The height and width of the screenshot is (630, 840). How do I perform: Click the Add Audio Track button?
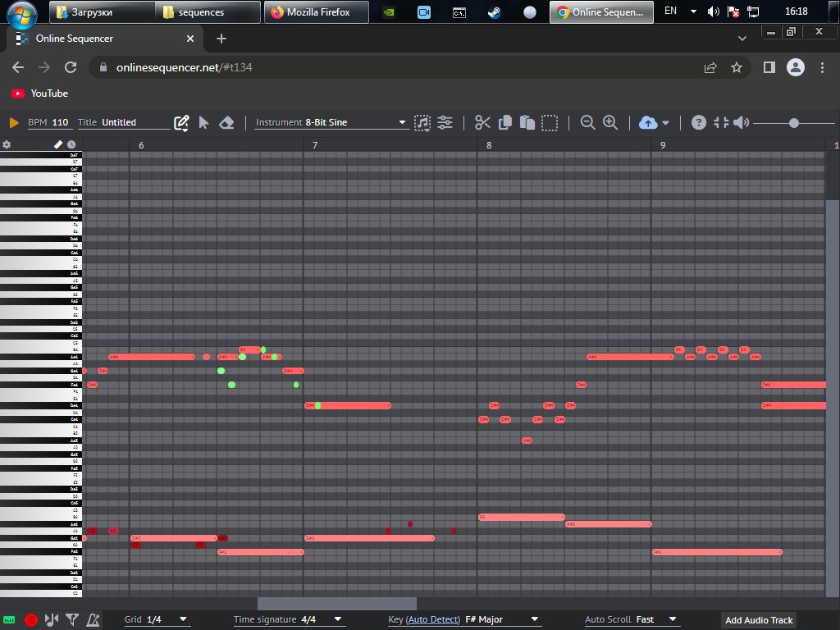[759, 620]
